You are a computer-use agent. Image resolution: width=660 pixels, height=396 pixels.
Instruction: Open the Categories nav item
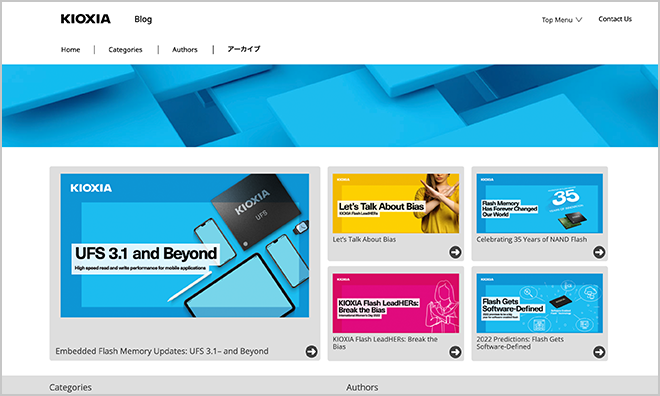(125, 50)
